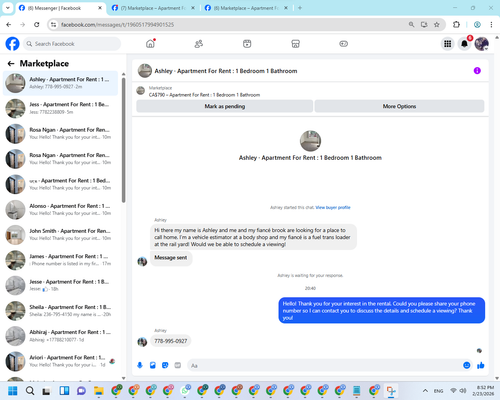Open the zoom magnifier in address bar
500x400 pixels.
[x=411, y=25]
